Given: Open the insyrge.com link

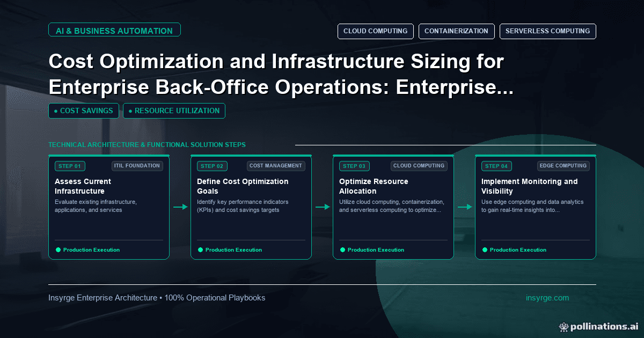Looking at the screenshot, I should coord(547,298).
